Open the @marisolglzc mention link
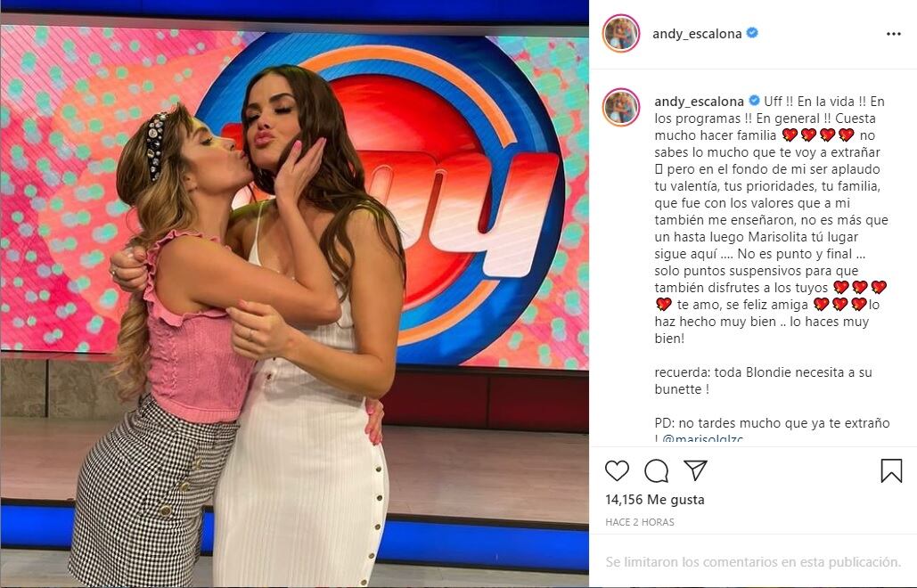Screen dimensions: 917x588 702,439
